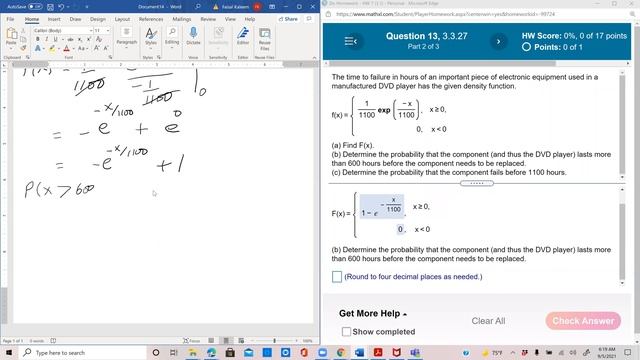Switch to the Draw ribbon tab

(75, 19)
